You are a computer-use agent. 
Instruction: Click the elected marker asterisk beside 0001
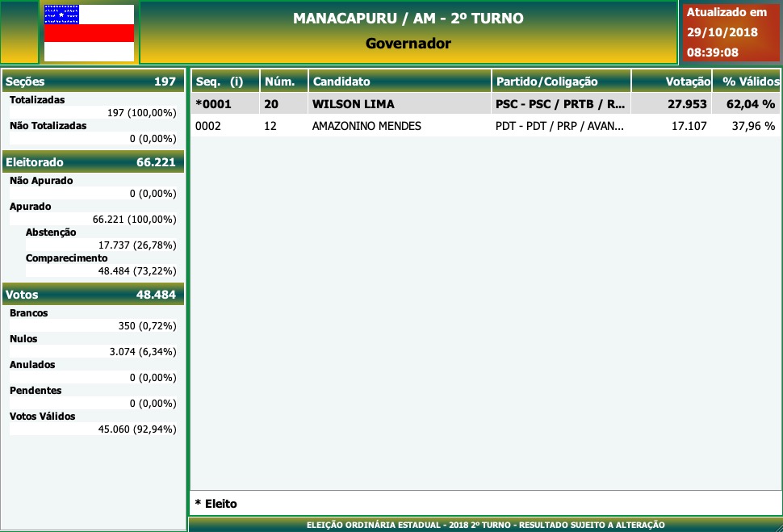(x=198, y=104)
